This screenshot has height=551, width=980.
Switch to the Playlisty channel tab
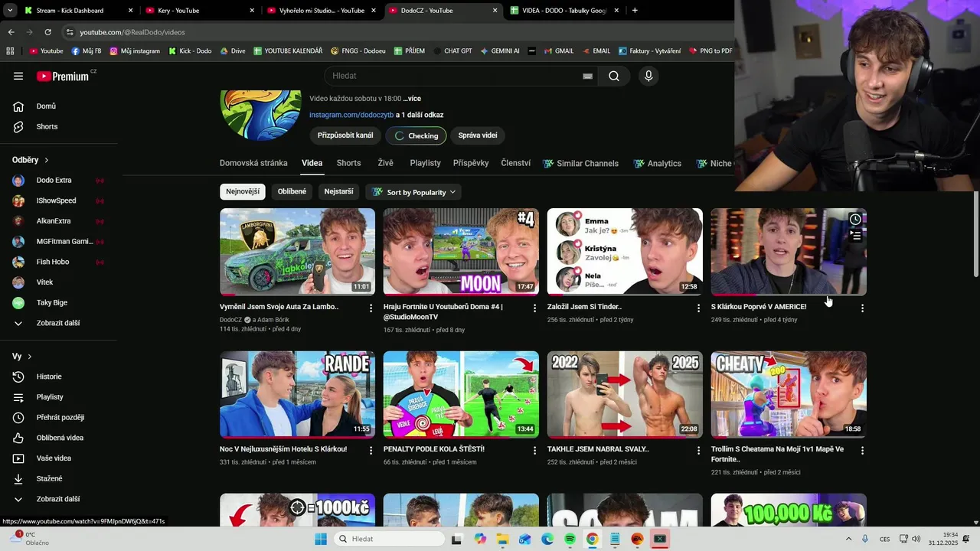click(x=425, y=163)
